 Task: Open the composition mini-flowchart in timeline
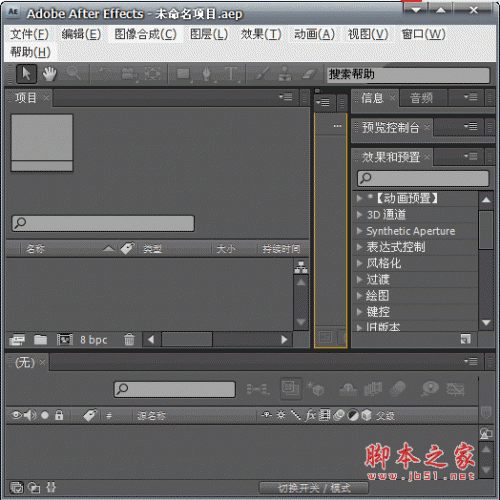[258, 389]
